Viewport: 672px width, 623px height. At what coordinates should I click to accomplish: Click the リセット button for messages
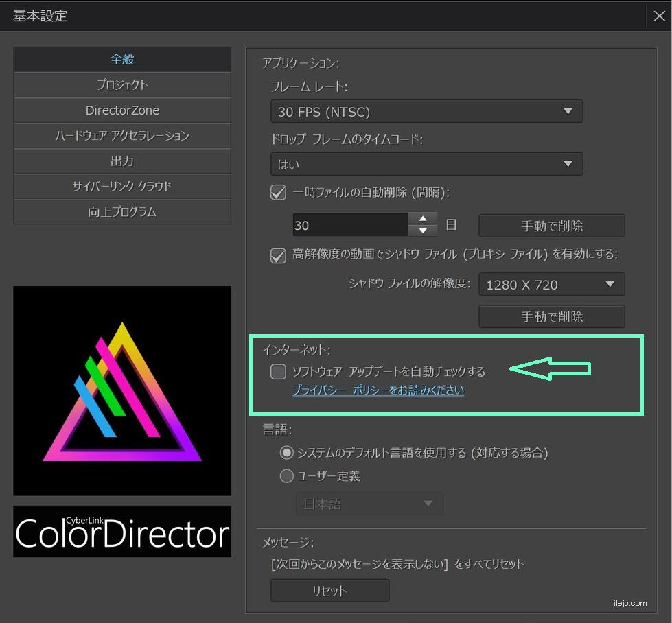[x=329, y=591]
